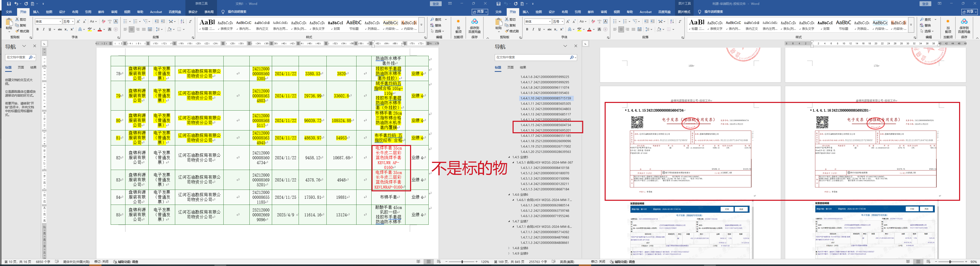The width and height of the screenshot is (980, 266).
Task: Toggle italic in the 投标文件 window
Action: pos(533,29)
